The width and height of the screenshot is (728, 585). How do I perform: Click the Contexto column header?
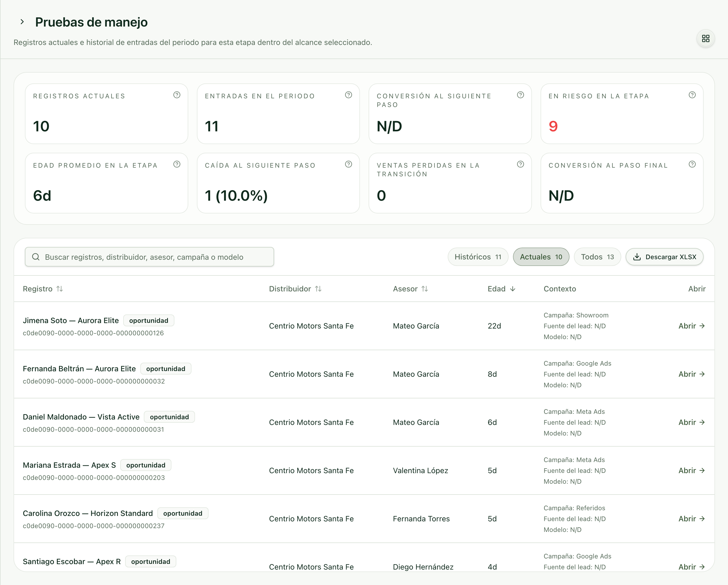click(x=560, y=289)
